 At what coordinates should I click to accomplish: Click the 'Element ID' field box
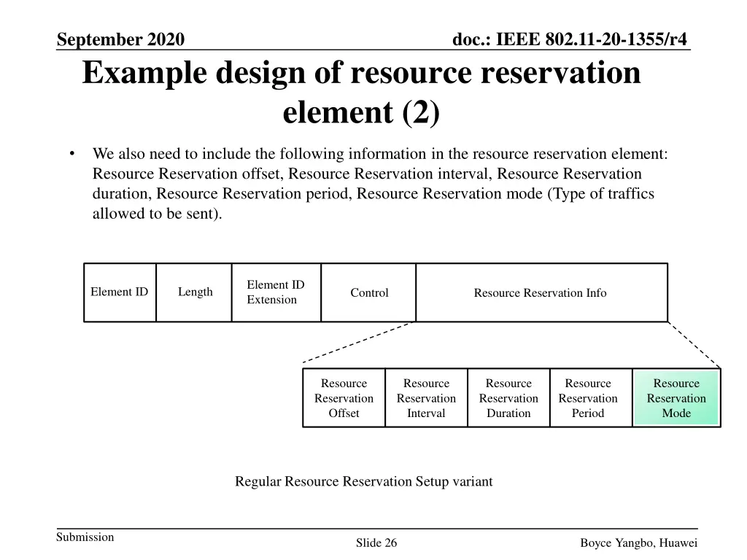pyautogui.click(x=120, y=292)
